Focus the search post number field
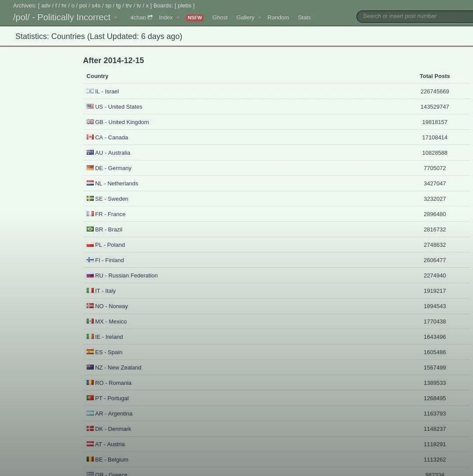This screenshot has width=473, height=476. pos(415,16)
